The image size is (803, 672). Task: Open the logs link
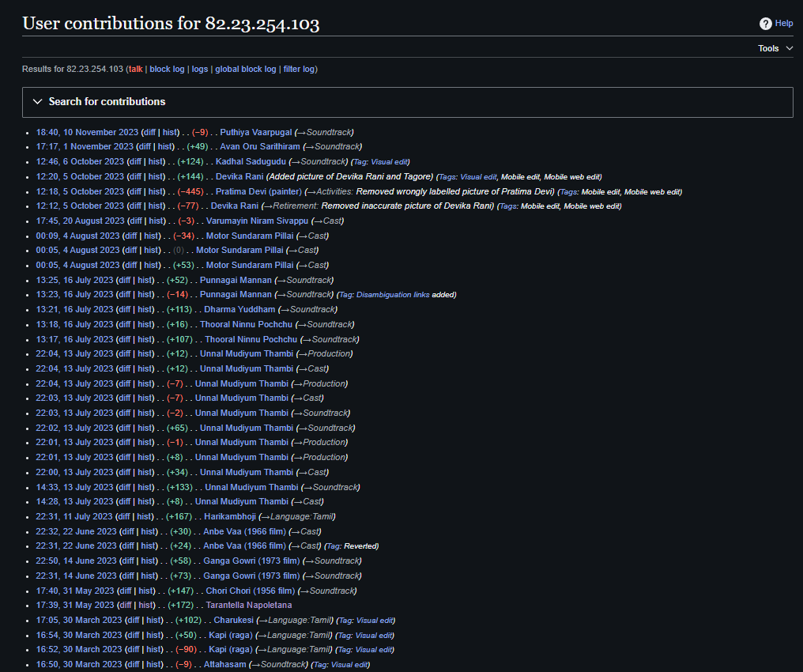click(200, 69)
